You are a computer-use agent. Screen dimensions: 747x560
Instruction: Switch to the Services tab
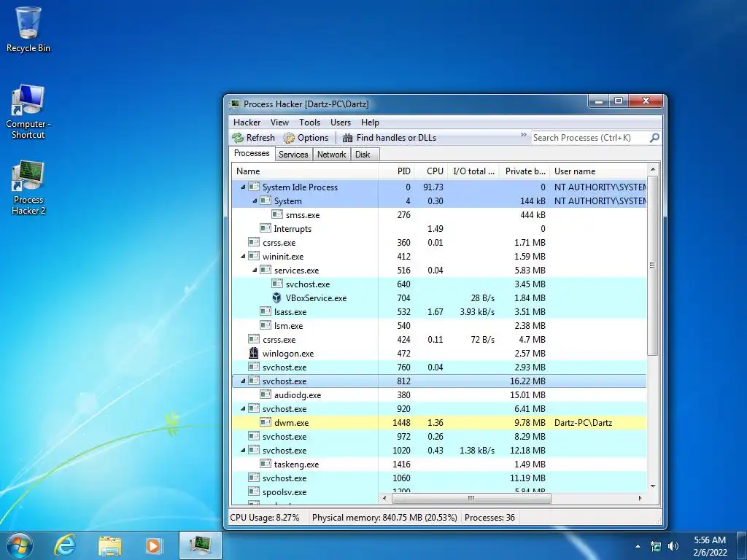point(293,155)
